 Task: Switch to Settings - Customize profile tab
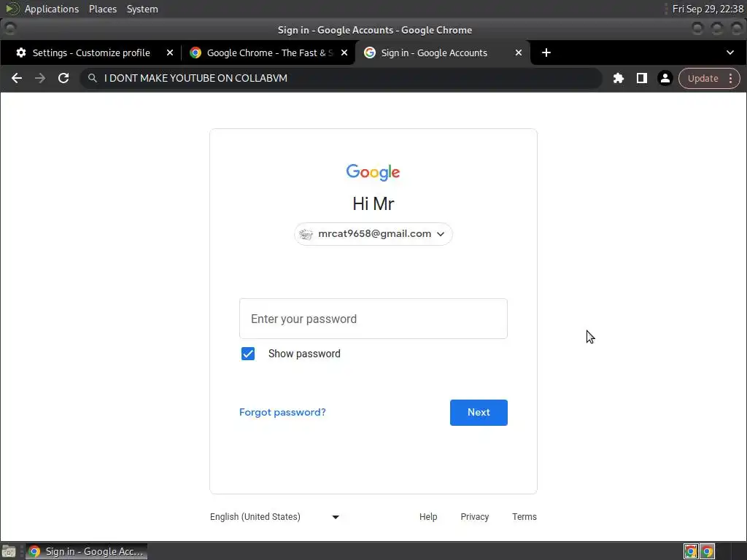click(x=90, y=52)
